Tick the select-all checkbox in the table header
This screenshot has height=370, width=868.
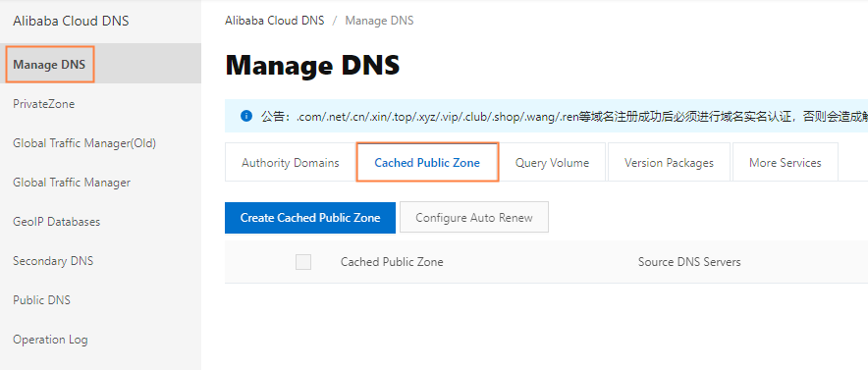coord(303,262)
